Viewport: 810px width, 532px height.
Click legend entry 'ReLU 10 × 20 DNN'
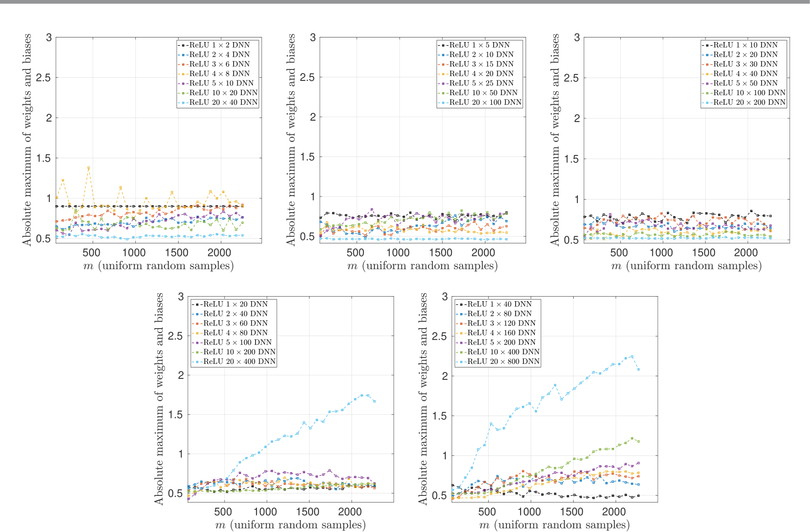[x=218, y=93]
